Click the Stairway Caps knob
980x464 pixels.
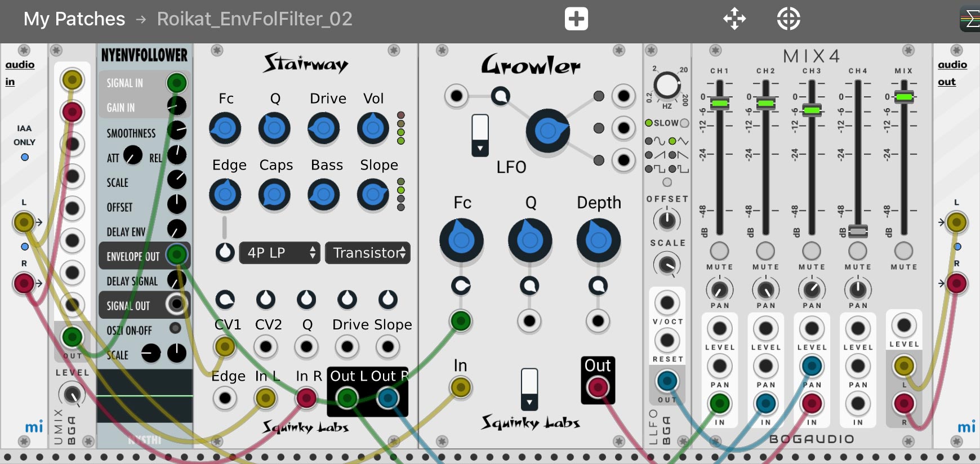pyautogui.click(x=274, y=195)
